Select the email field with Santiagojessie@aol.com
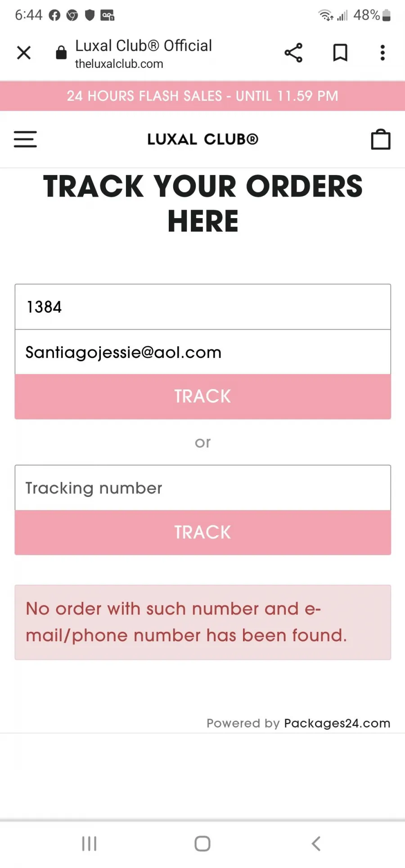The height and width of the screenshot is (868, 405). coord(202,352)
